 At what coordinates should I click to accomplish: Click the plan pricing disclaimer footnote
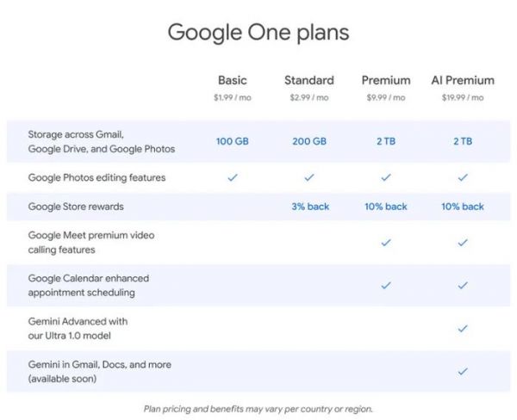coord(258,409)
